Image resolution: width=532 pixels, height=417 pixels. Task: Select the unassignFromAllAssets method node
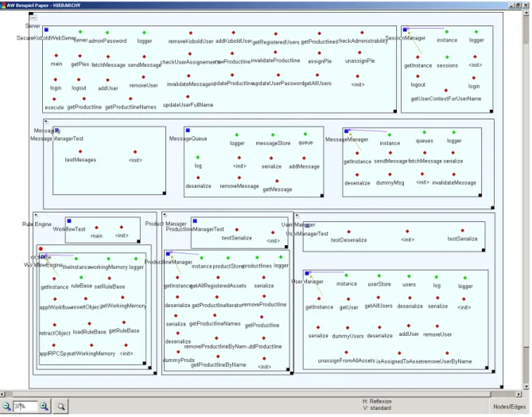(346, 352)
